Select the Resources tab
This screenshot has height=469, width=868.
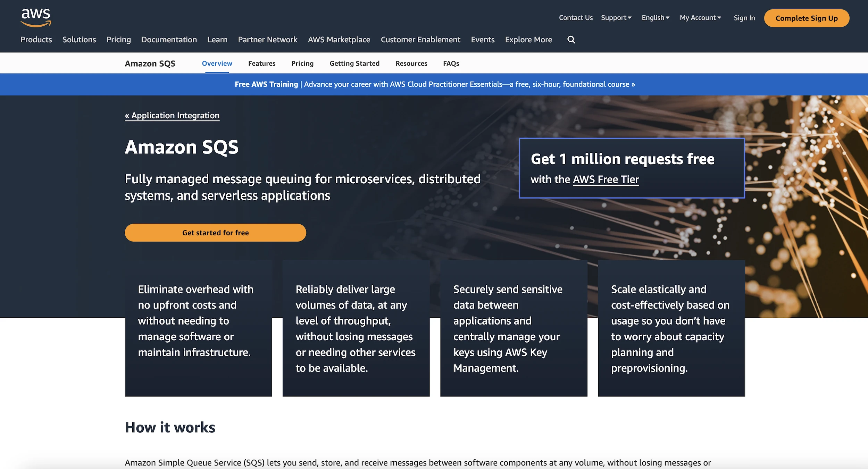coord(411,64)
